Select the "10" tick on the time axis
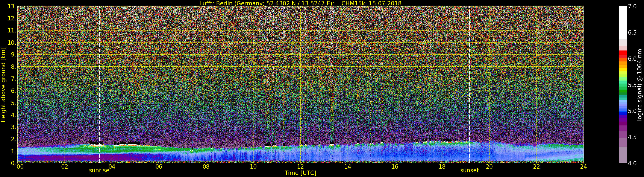The height and width of the screenshot is (177, 644). pyautogui.click(x=253, y=167)
